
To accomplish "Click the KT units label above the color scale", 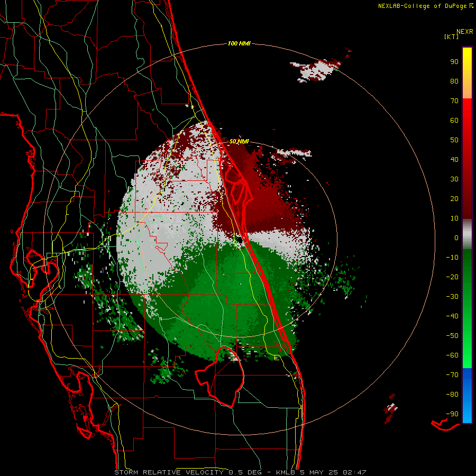I will [452, 36].
